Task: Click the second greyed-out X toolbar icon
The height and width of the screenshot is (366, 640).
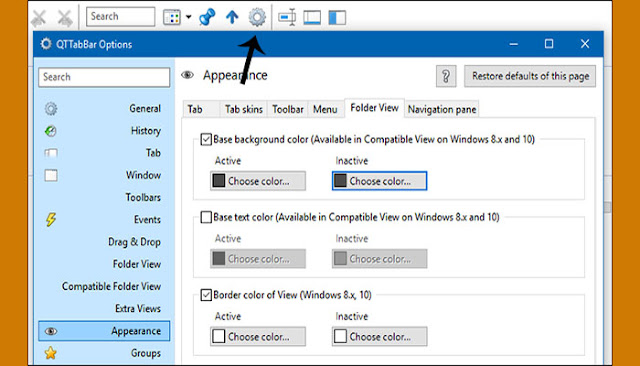Action: [x=65, y=18]
